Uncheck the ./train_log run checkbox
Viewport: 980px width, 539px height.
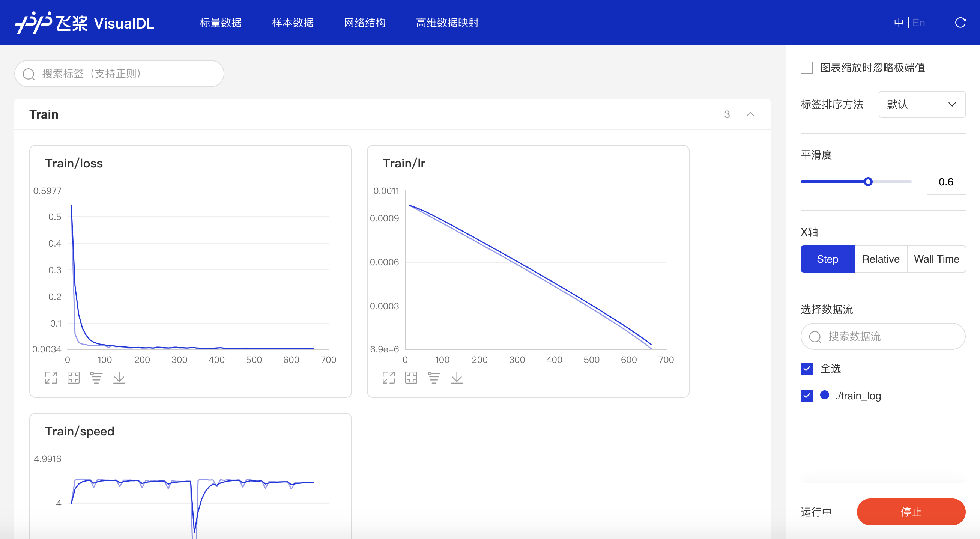coord(807,396)
